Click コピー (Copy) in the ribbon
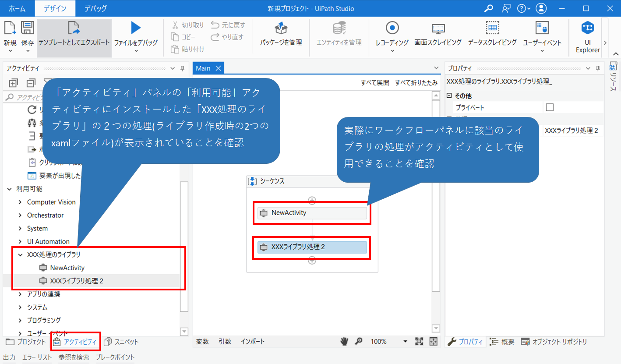Image resolution: width=621 pixels, height=364 pixels. [183, 37]
